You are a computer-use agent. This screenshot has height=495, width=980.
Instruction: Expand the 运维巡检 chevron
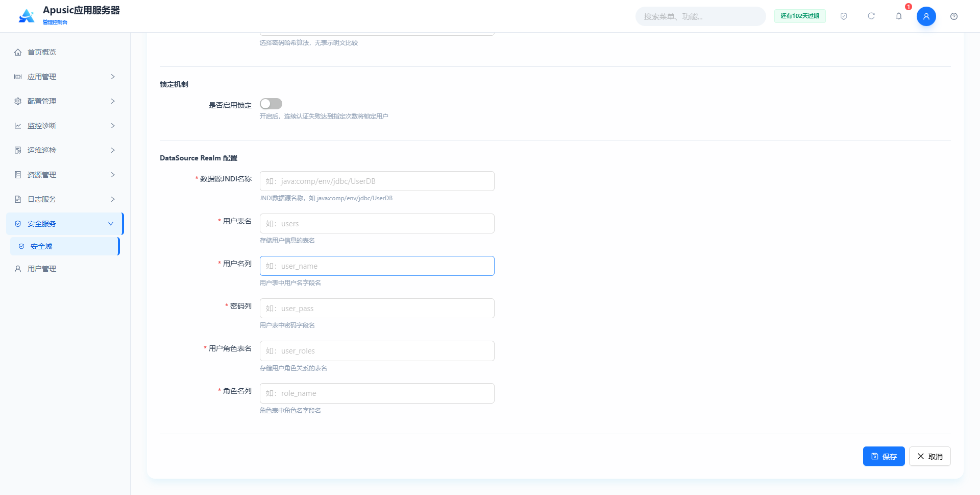[113, 150]
